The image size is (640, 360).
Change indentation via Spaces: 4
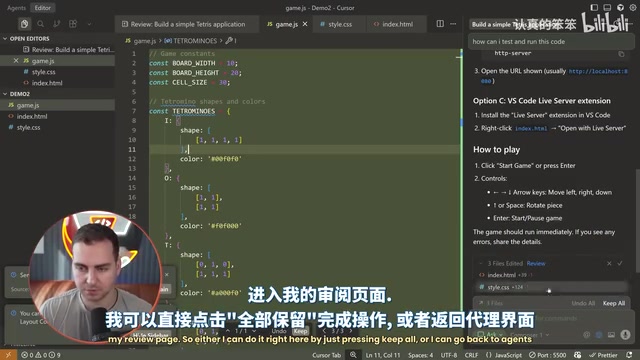[420, 355]
